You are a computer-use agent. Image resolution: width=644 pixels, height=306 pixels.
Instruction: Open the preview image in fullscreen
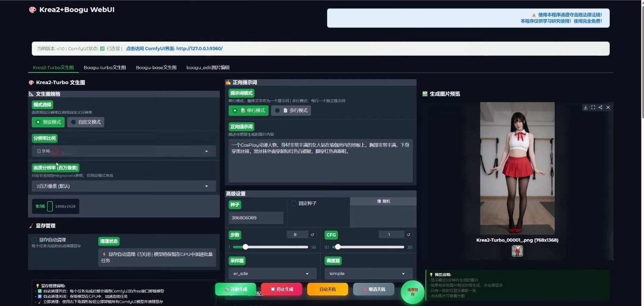[x=593, y=108]
